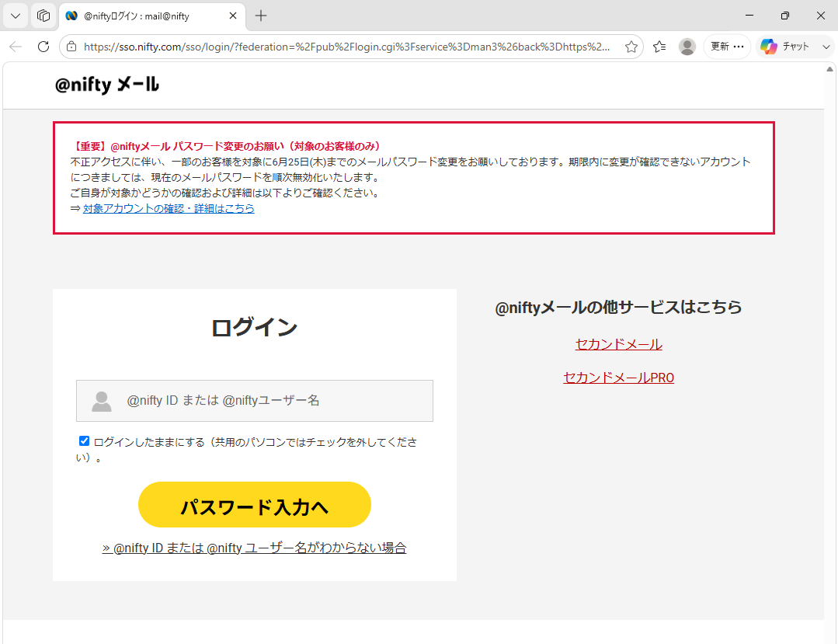
Task: Open the browser profile avatar
Action: tap(687, 47)
